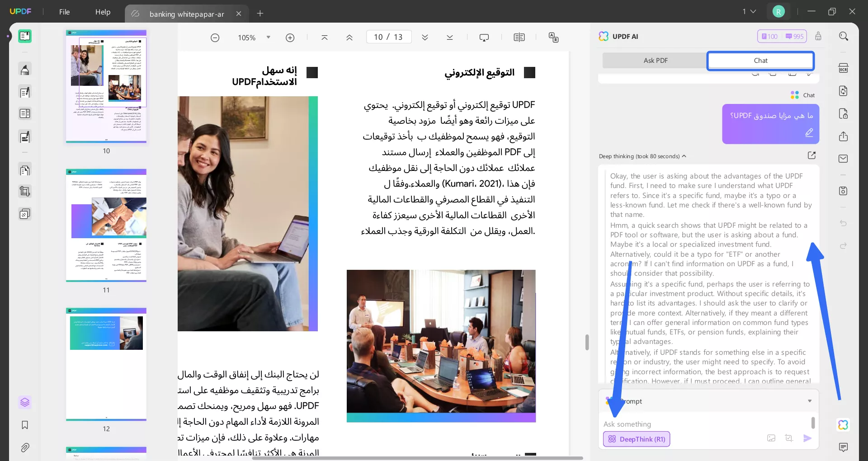Open the zoom percentage dropdown
Screen dimensions: 868x461
268,38
